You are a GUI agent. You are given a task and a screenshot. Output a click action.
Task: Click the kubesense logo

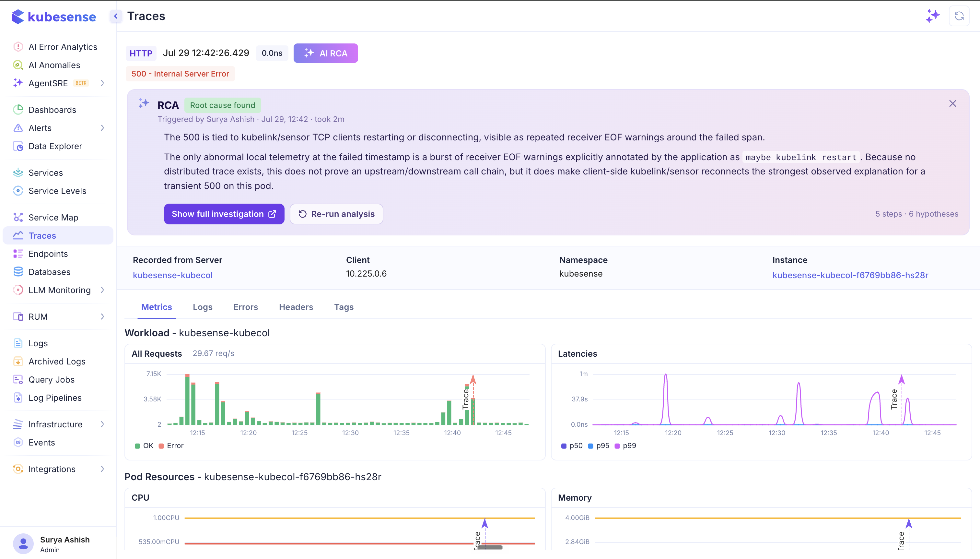point(54,17)
